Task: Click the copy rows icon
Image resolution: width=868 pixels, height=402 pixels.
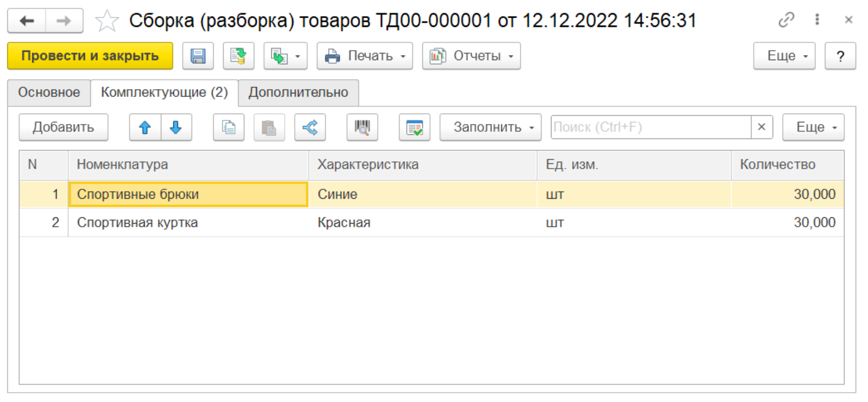Action: (228, 128)
